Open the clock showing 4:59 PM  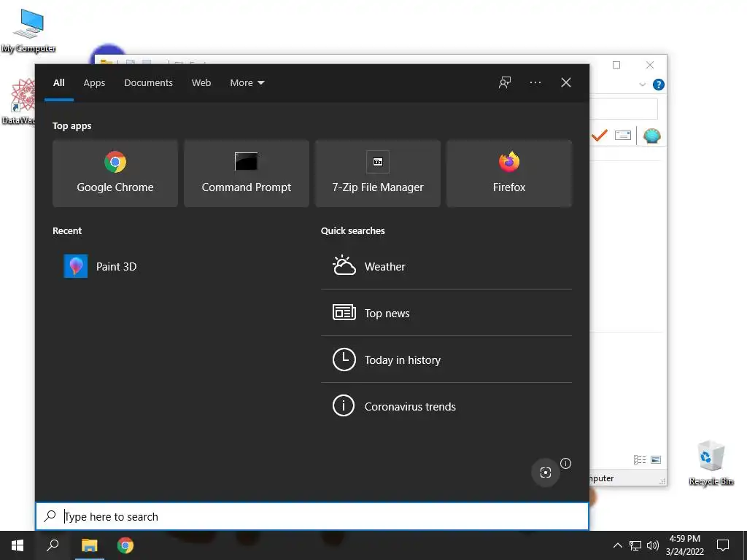684,545
